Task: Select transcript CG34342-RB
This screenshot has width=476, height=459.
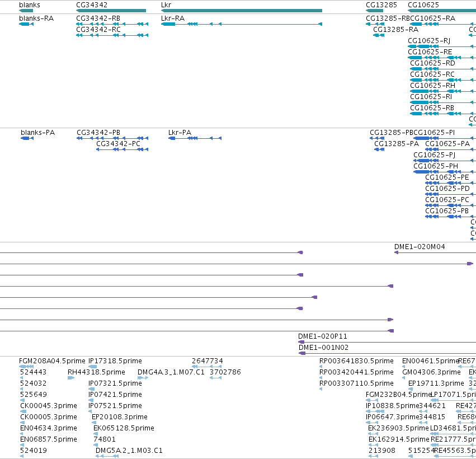Action: tap(98, 18)
